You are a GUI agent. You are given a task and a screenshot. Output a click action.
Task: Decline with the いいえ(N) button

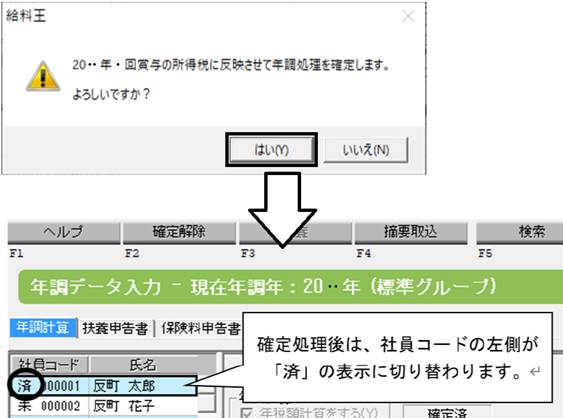tap(366, 149)
